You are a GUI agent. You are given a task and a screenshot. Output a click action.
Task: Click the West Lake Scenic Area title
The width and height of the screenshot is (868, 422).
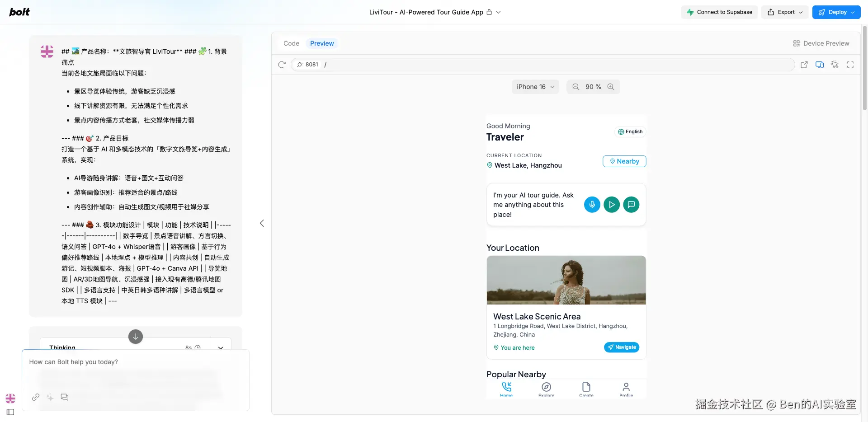(537, 316)
